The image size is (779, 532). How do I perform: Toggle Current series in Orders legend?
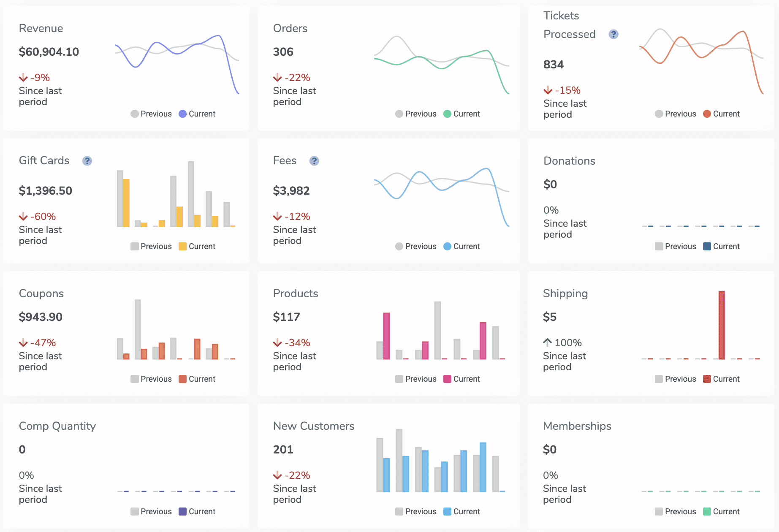coord(462,114)
